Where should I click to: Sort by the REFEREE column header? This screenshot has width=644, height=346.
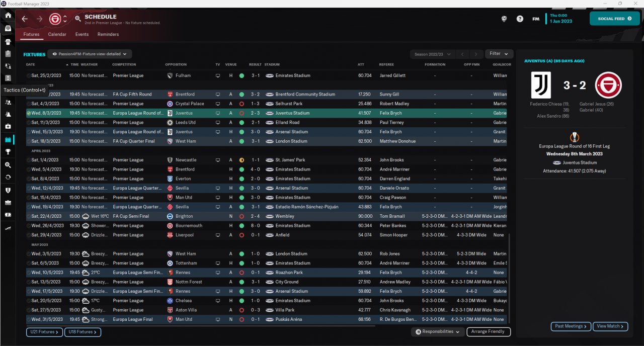[x=386, y=64]
